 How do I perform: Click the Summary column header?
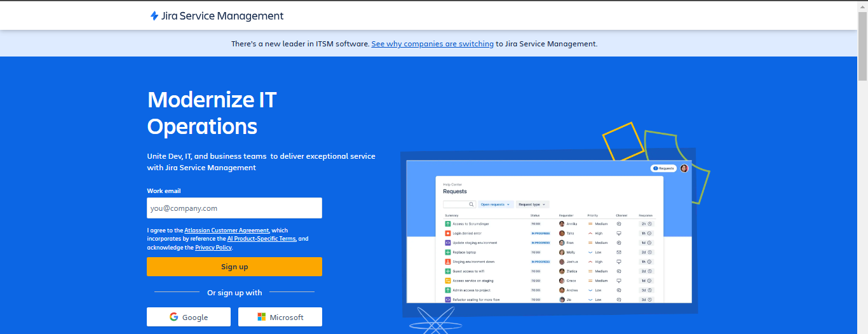point(452,215)
